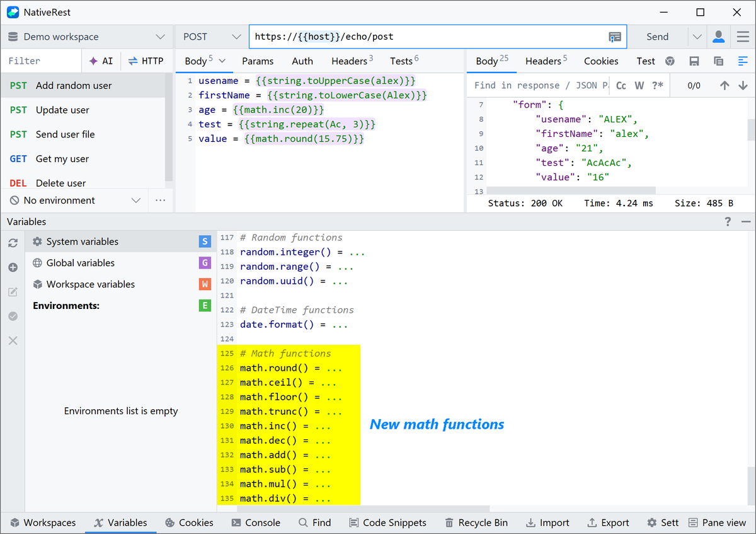Expand Send button dropdown arrow

pyautogui.click(x=697, y=37)
